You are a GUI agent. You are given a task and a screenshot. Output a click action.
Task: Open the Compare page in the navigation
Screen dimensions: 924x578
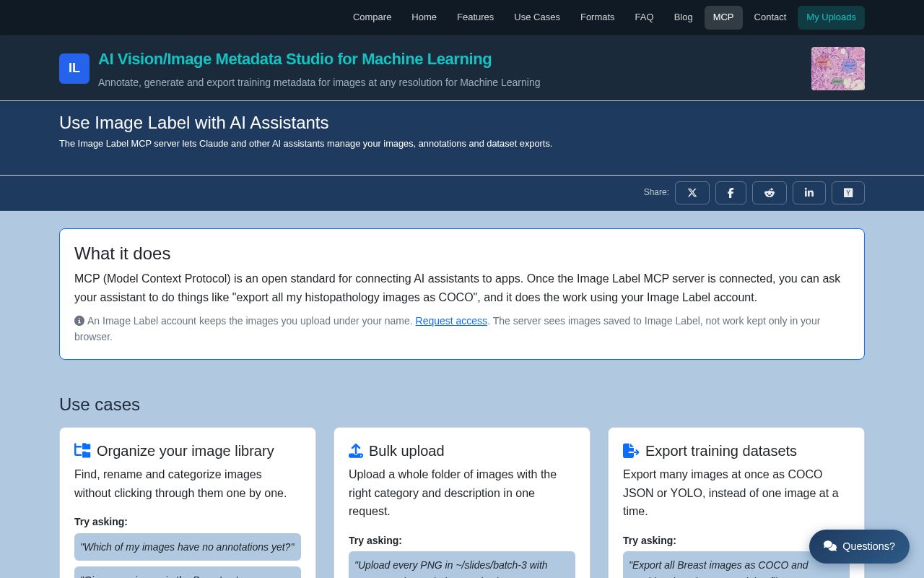[x=372, y=17]
